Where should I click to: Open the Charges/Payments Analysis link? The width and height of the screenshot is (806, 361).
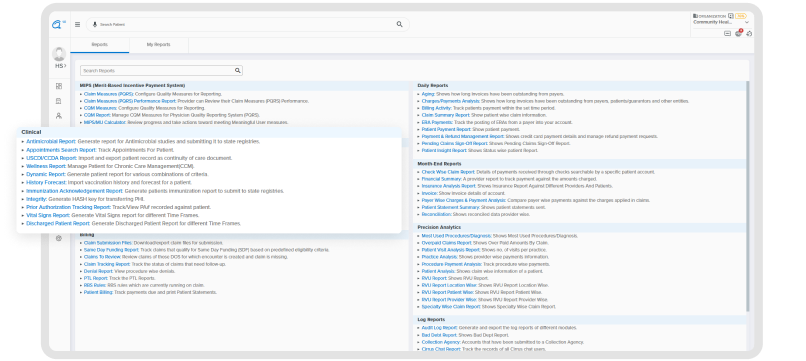[450, 101]
